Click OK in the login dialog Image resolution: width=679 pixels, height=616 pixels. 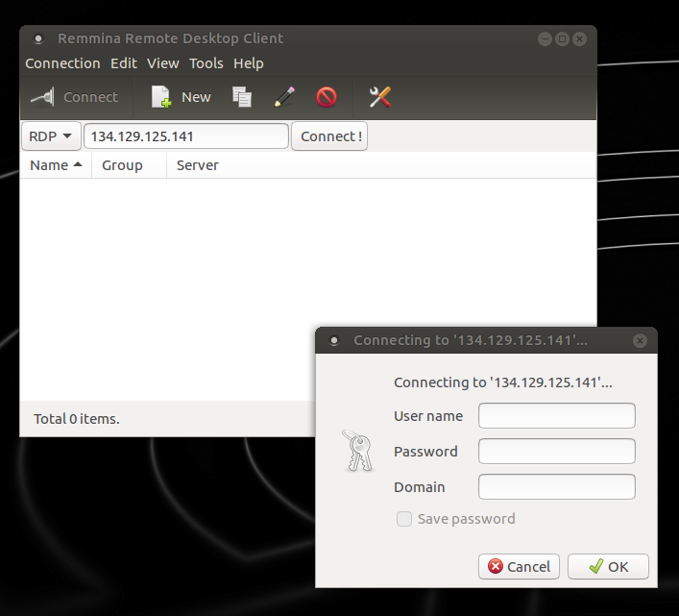(608, 567)
